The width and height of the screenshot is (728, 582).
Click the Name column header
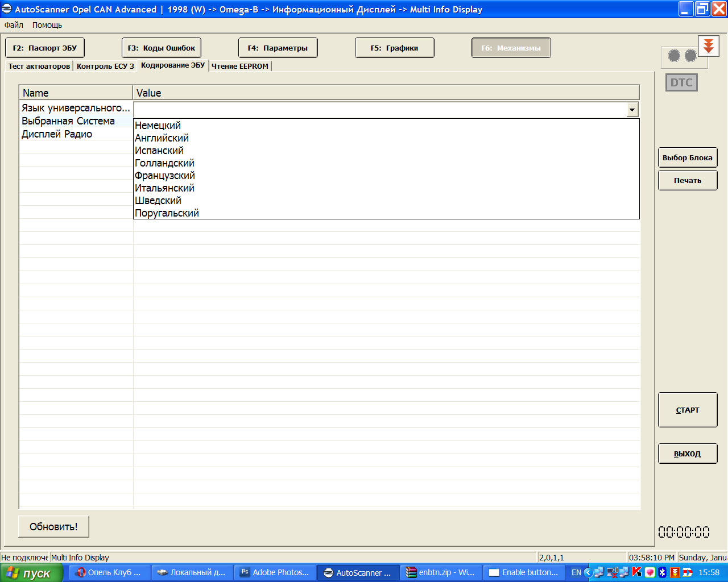[76, 93]
